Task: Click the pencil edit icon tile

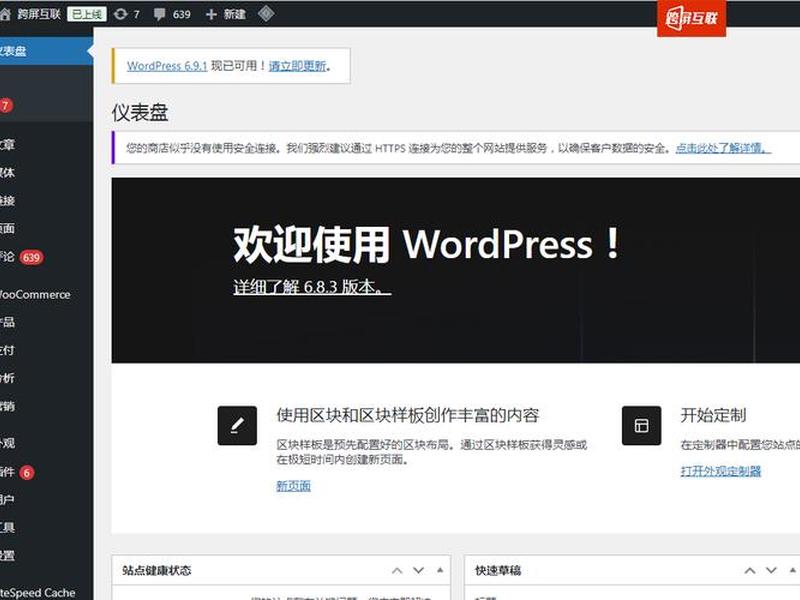Action: point(237,426)
